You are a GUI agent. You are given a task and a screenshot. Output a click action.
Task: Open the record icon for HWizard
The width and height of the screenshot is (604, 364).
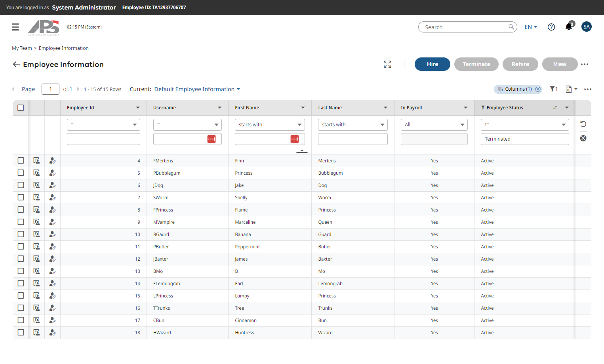pyautogui.click(x=36, y=332)
